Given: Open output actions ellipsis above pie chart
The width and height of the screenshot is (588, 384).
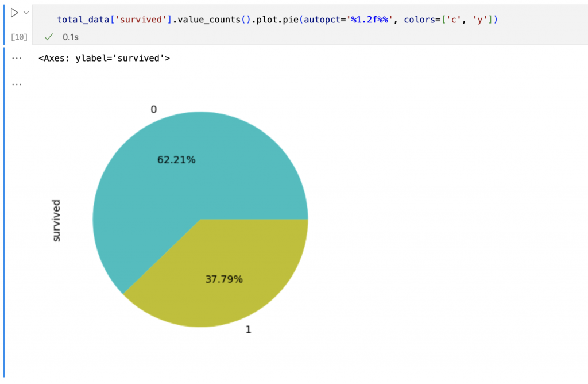Looking at the screenshot, I should (x=17, y=84).
